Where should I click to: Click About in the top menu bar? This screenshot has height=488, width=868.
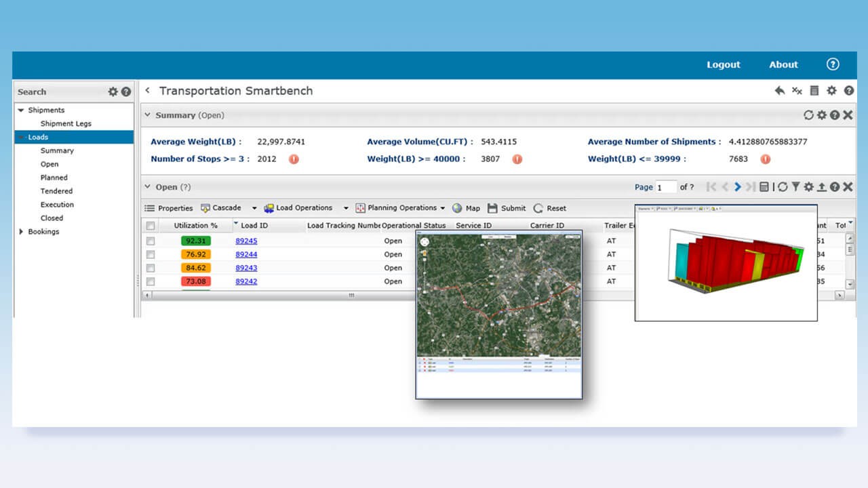[783, 64]
